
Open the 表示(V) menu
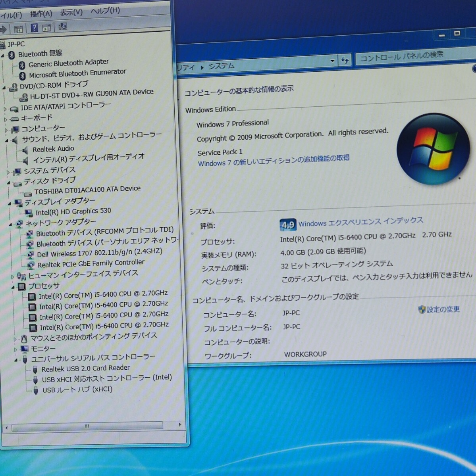(71, 12)
